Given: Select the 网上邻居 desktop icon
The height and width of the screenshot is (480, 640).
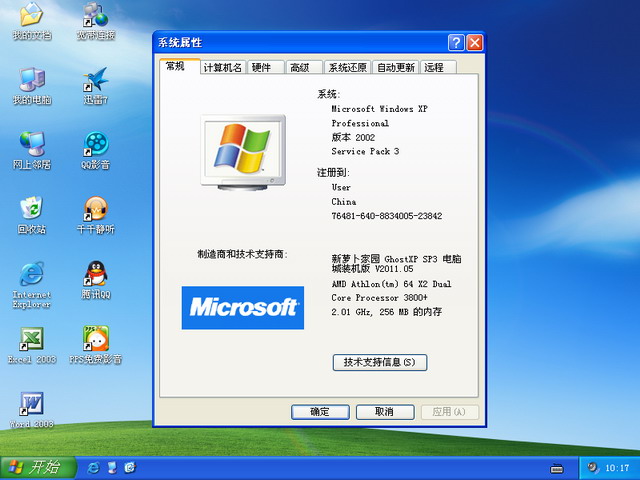Looking at the screenshot, I should pos(31,150).
